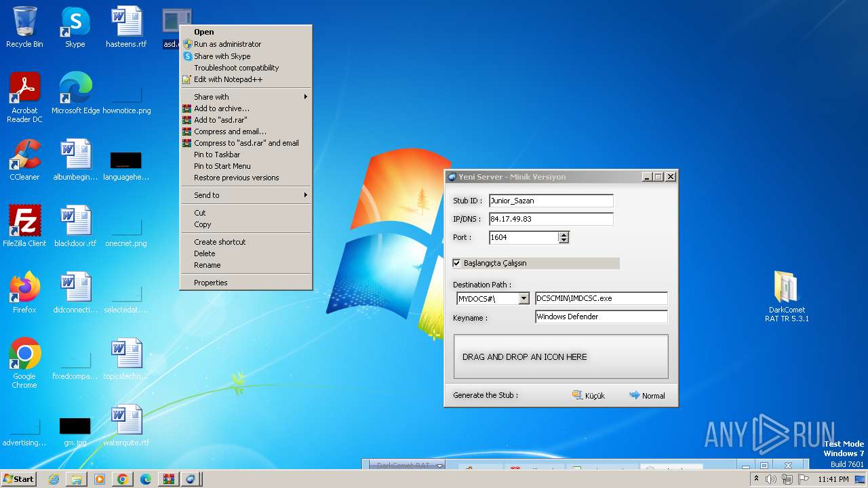
Task: Select the topicstechn document icon
Action: point(126,359)
